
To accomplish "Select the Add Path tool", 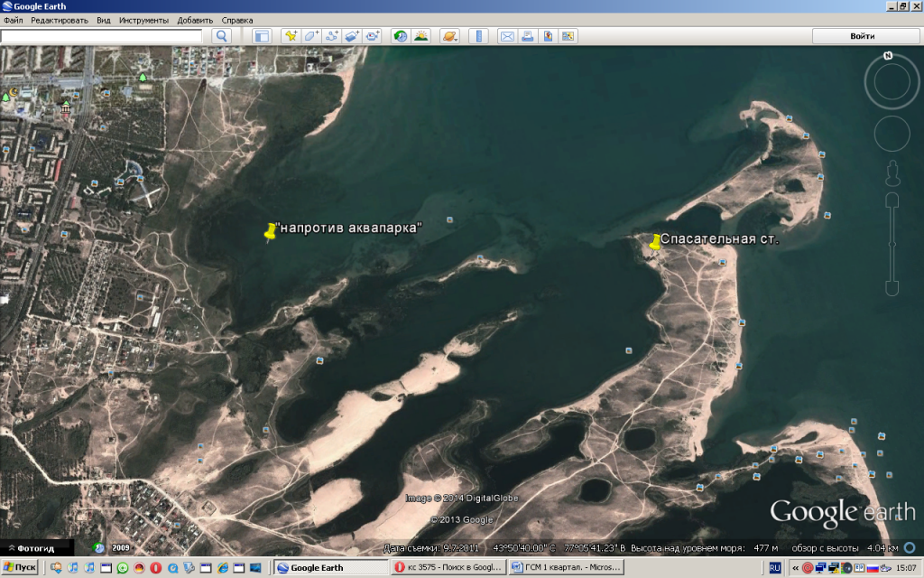I will click(331, 36).
